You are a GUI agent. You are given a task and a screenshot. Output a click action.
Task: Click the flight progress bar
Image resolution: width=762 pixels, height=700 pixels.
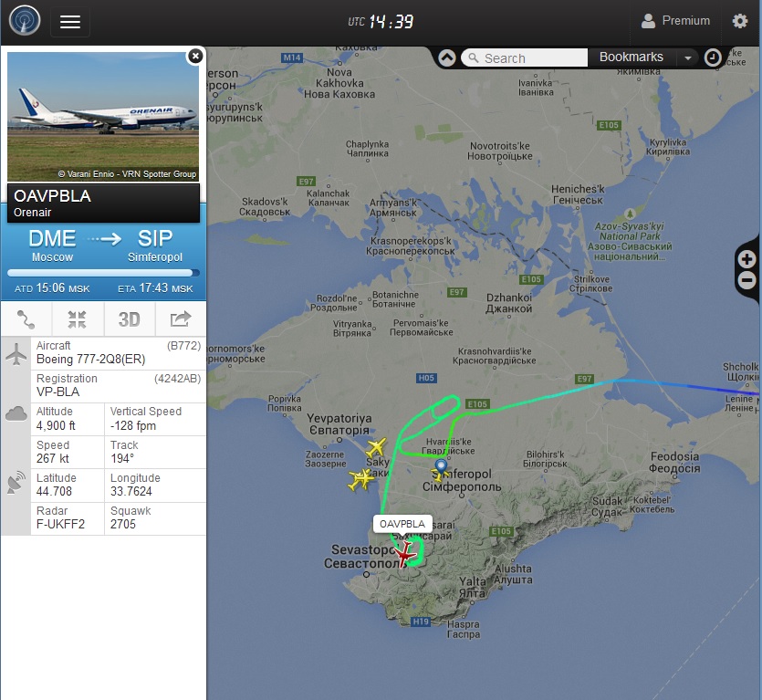103,273
